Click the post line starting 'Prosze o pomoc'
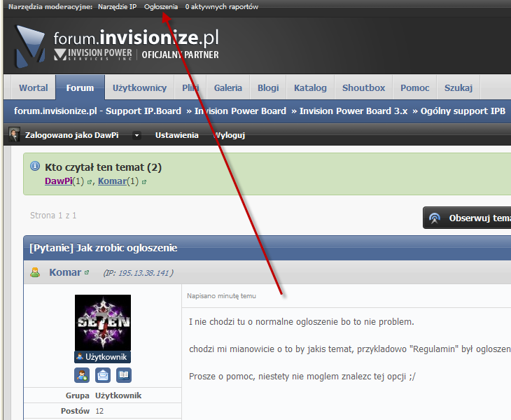 point(302,377)
